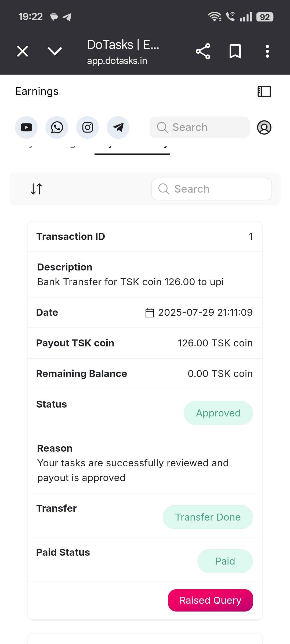The height and width of the screenshot is (644, 290).
Task: Toggle the sort order arrows
Action: [36, 189]
